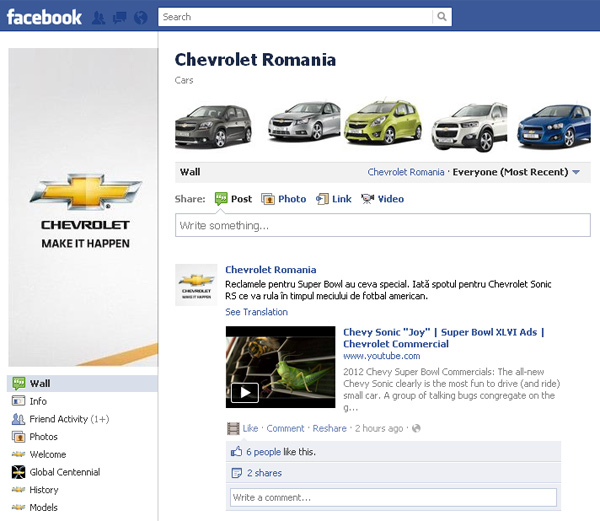The image size is (600, 521).
Task: Open the friend requests icon in header
Action: coord(99,18)
